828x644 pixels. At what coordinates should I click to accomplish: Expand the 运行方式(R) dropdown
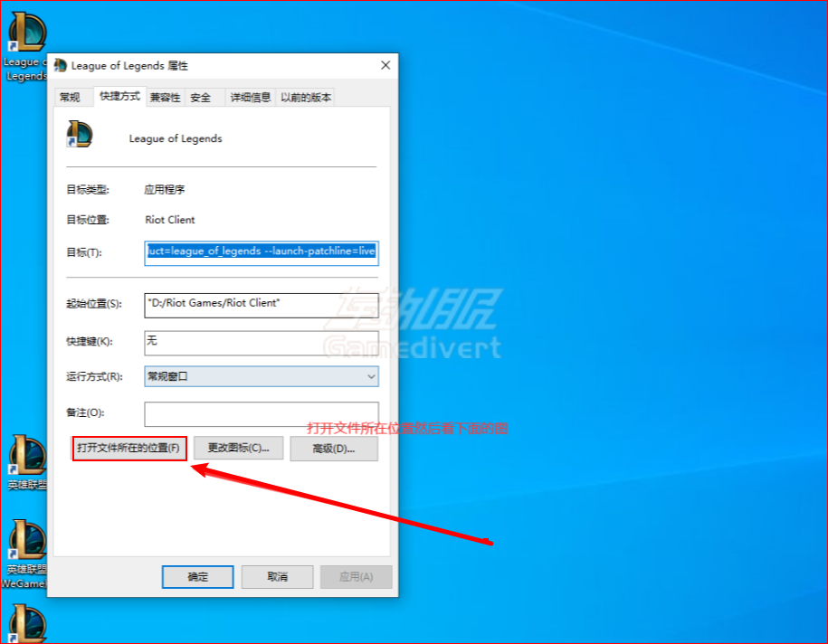pyautogui.click(x=262, y=376)
